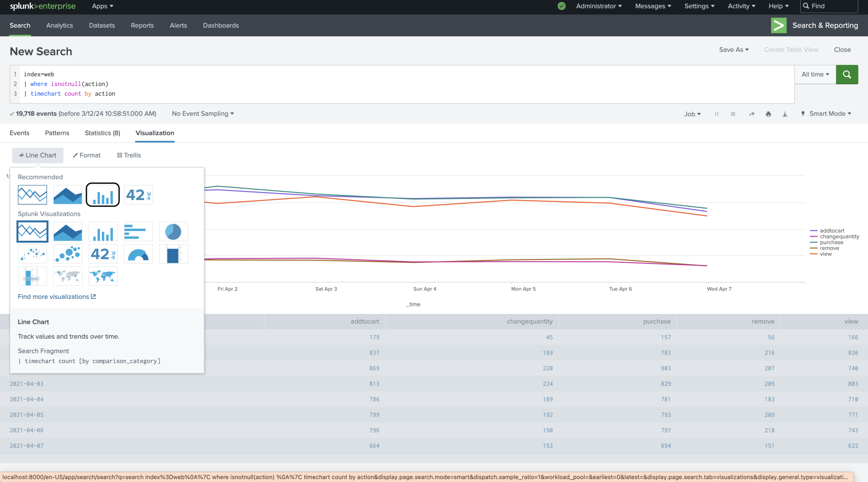Screen dimensions: 868x482
Task: Run the search with the magnifier button
Action: pyautogui.click(x=847, y=74)
